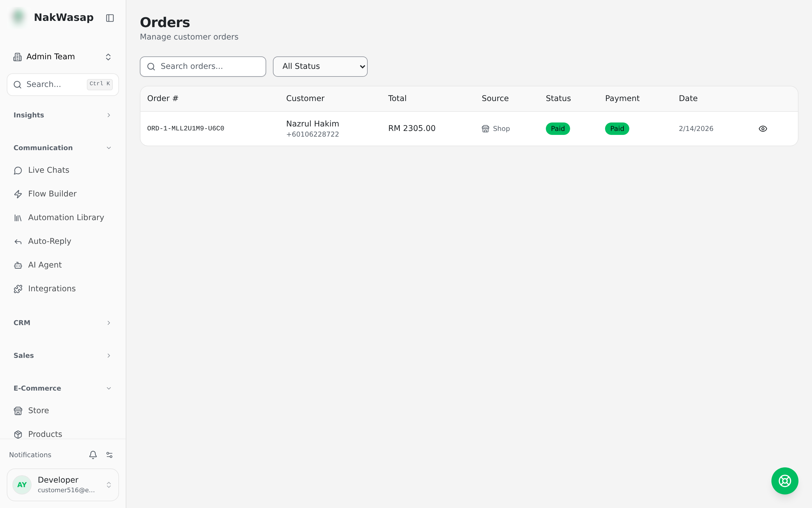Open the All Status filter dropdown
Viewport: 812px width, 508px height.
320,67
